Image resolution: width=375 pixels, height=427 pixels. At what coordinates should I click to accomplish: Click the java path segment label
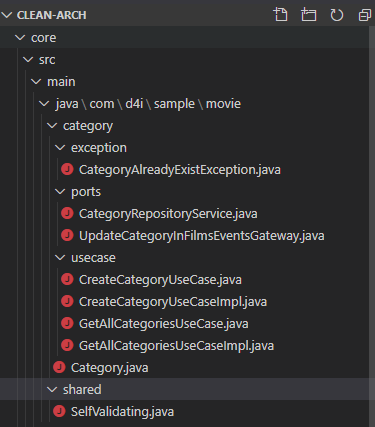click(67, 104)
